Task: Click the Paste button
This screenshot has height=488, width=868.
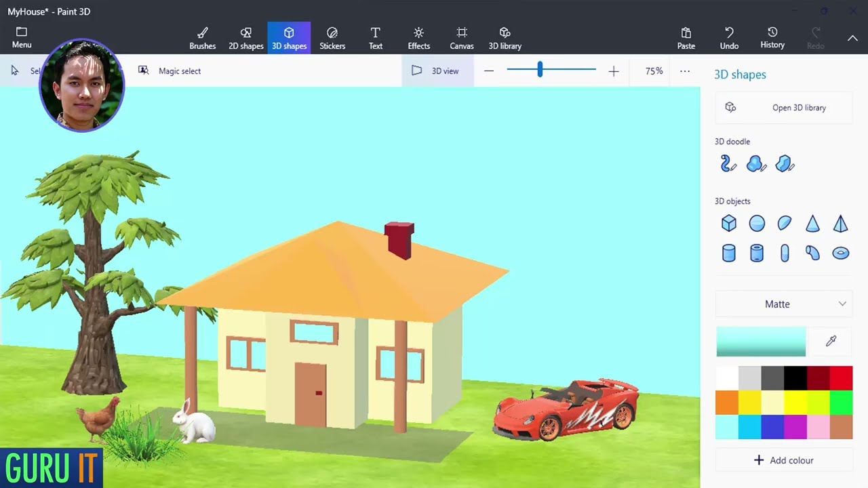Action: (686, 38)
